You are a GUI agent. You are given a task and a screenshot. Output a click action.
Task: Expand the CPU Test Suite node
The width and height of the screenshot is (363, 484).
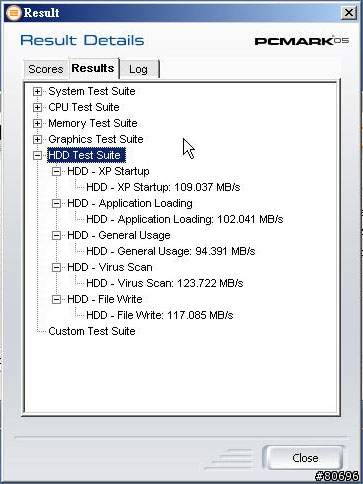pyautogui.click(x=37, y=107)
